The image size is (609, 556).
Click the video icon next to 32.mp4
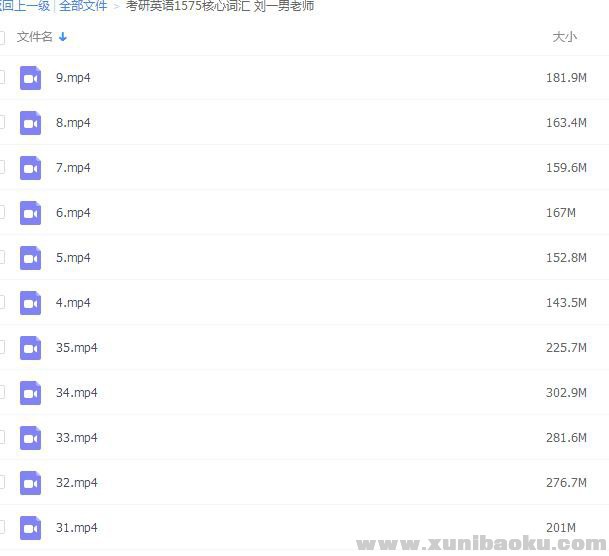click(x=30, y=483)
